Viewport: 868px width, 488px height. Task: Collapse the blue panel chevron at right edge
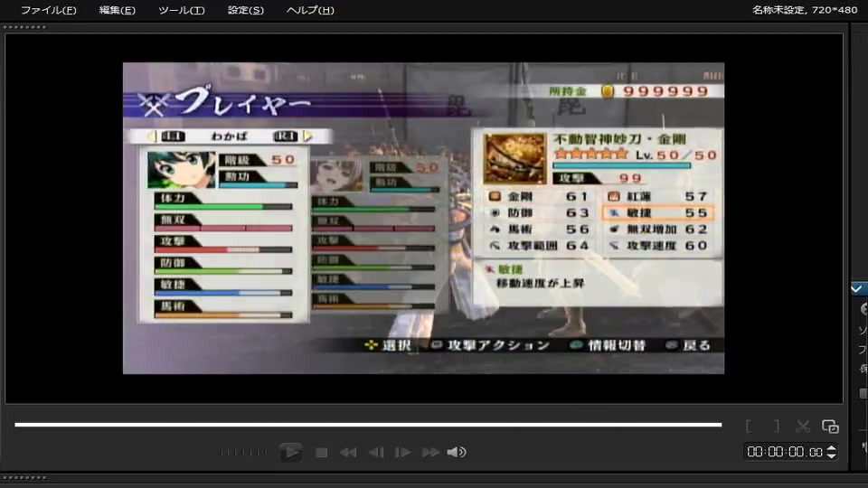coord(856,289)
